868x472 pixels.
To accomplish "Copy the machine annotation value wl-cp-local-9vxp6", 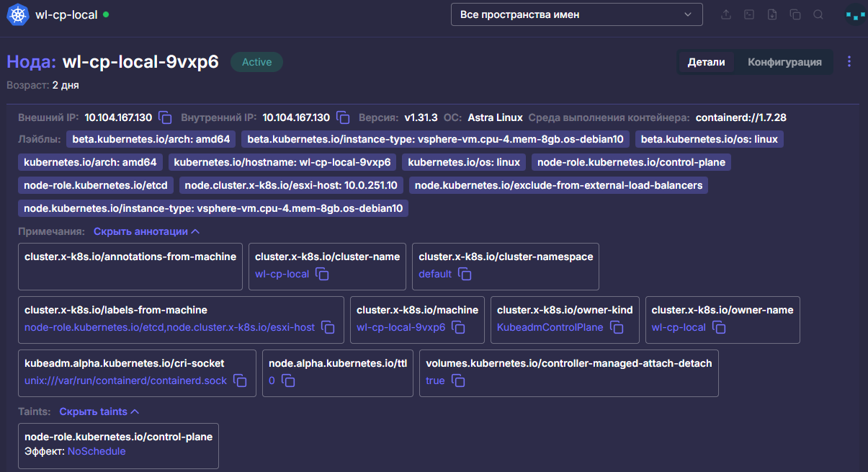I will tap(458, 328).
